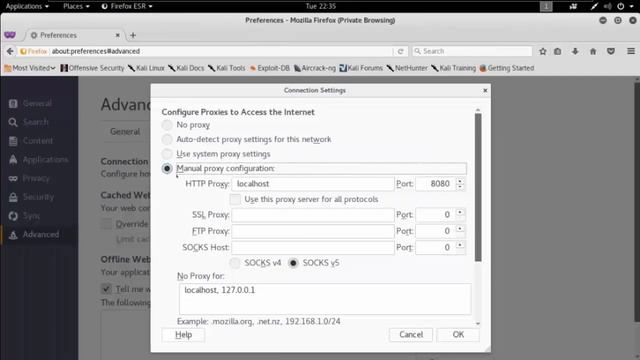Click the Help button in dialog

[183, 335]
